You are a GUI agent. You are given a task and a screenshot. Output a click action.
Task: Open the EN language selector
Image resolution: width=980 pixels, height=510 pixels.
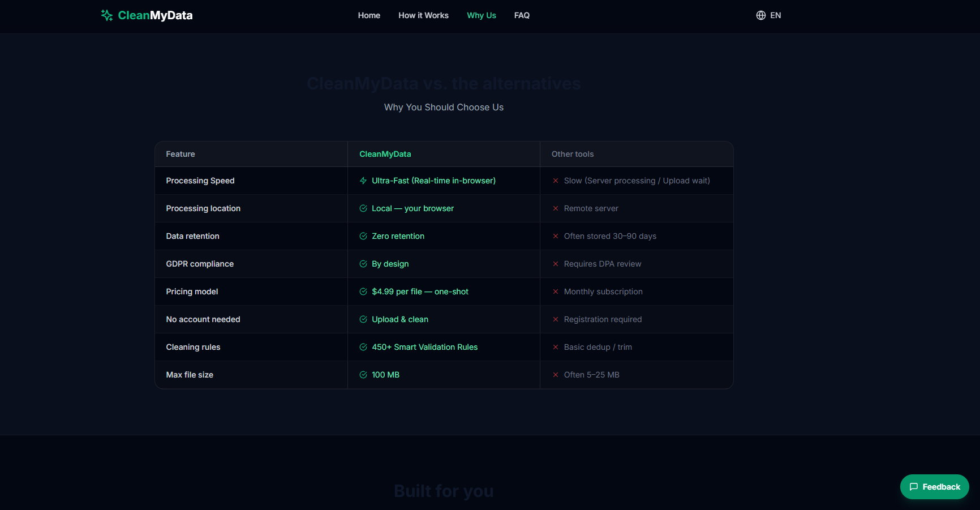click(775, 15)
